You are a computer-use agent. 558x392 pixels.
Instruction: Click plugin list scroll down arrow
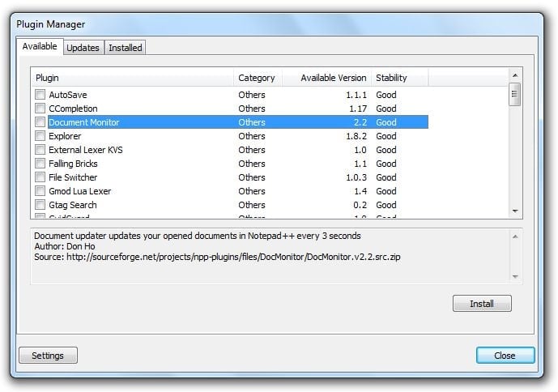tap(515, 211)
